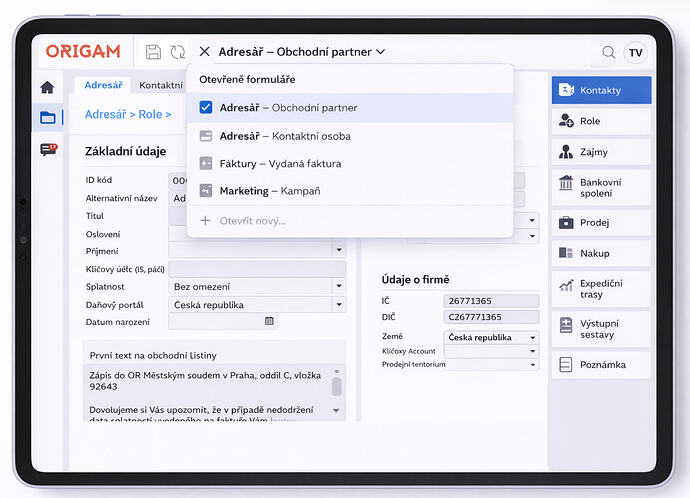The width and height of the screenshot is (690, 498).
Task: Open the search magnifier icon
Action: coord(608,52)
